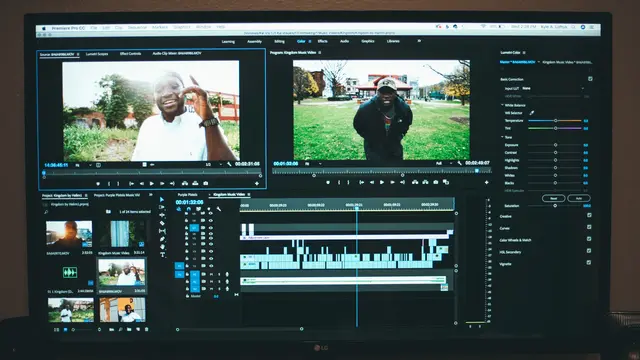Select the Track Select Forward tool
The width and height of the screenshot is (640, 360).
click(x=162, y=207)
